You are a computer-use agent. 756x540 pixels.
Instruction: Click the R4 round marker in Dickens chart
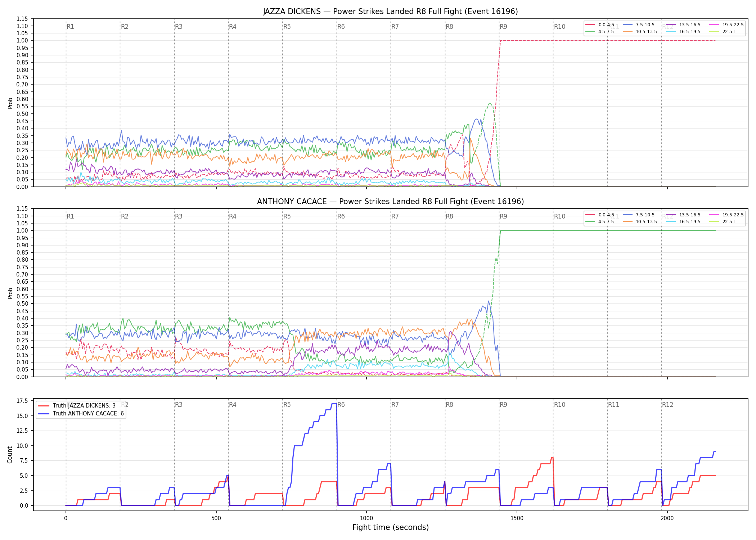coord(233,27)
